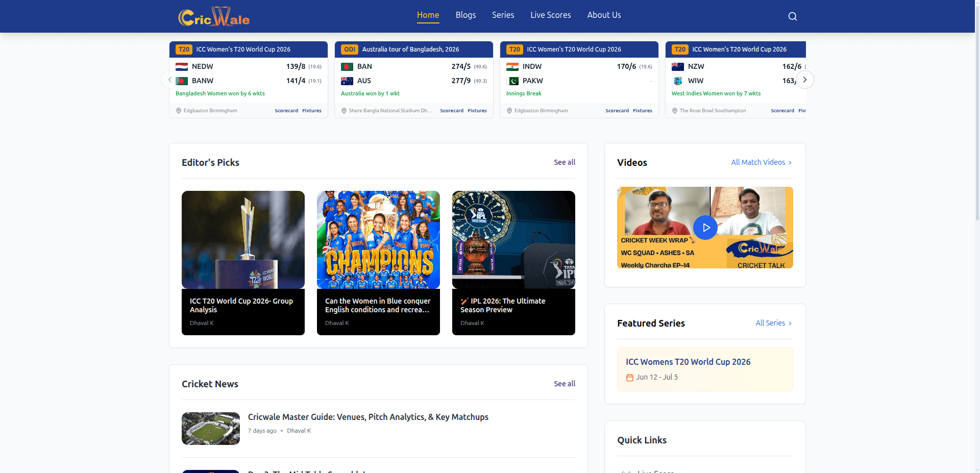Click location pin for Shere Bangla National Stadium
The height and width of the screenshot is (473, 980).
point(344,111)
